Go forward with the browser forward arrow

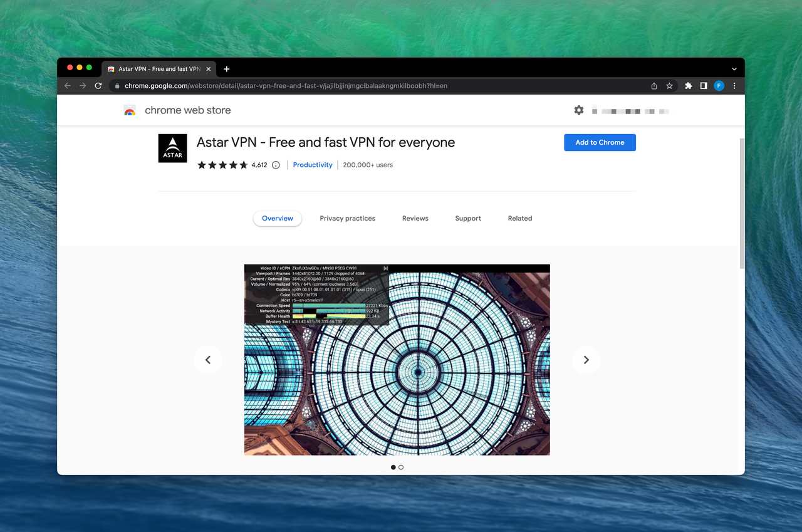[83, 86]
